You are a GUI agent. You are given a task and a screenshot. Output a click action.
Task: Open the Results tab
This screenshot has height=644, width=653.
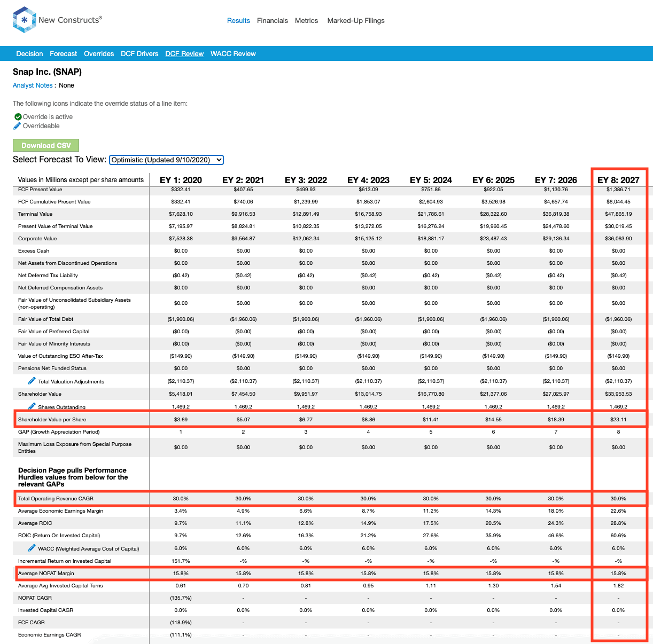(238, 21)
